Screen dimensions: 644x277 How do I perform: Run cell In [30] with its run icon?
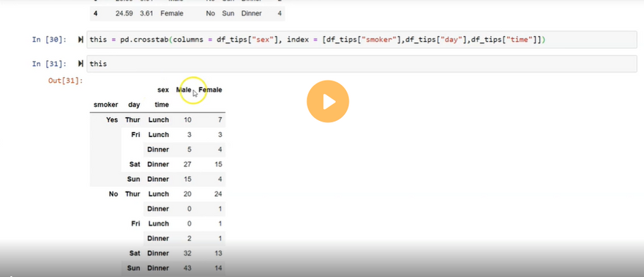(x=80, y=40)
